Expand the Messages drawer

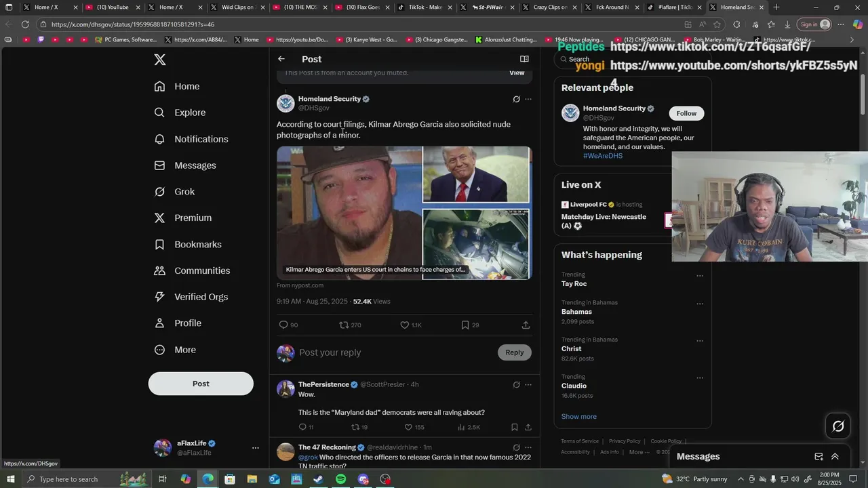[x=835, y=457]
